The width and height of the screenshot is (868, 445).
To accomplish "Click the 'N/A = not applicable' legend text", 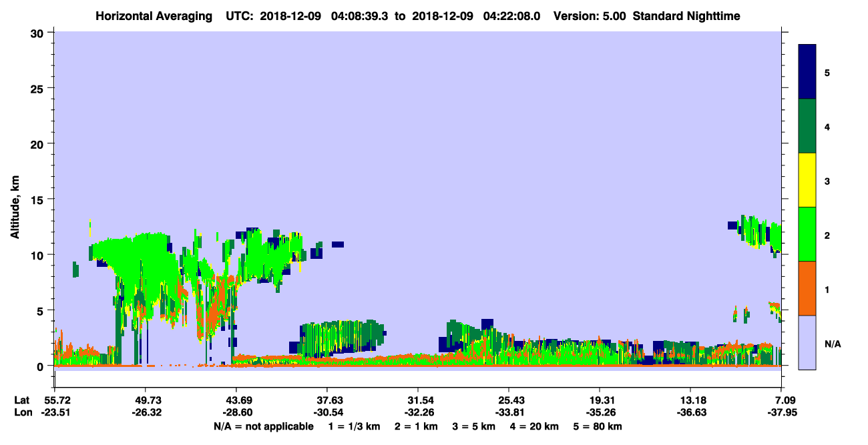I will (x=263, y=426).
